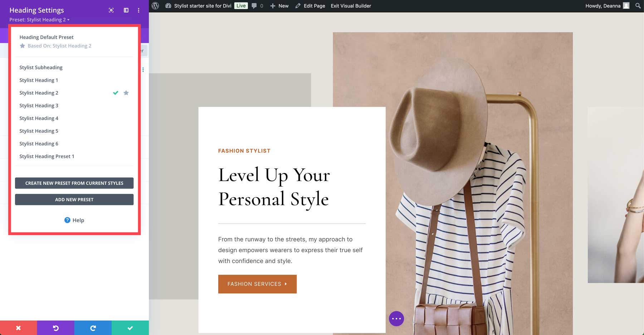Switch Heading Settings to side panel layout
This screenshot has width=644, height=335.
coord(126,10)
